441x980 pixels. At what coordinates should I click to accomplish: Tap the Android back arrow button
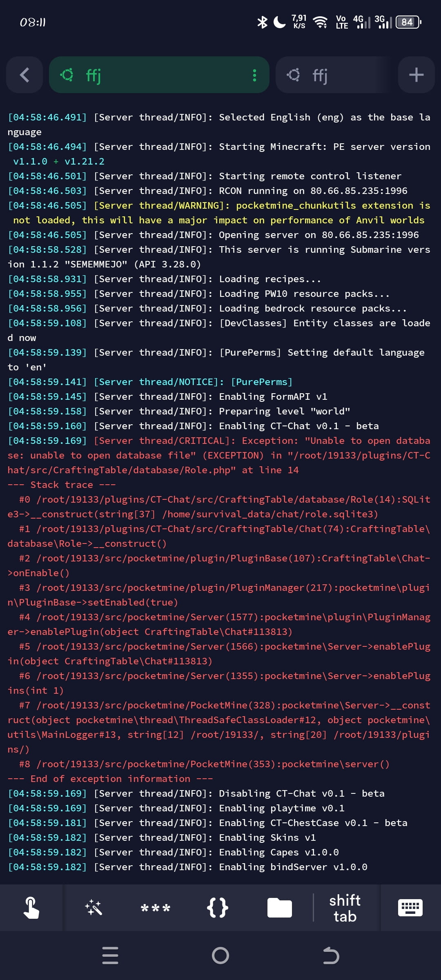tap(331, 955)
